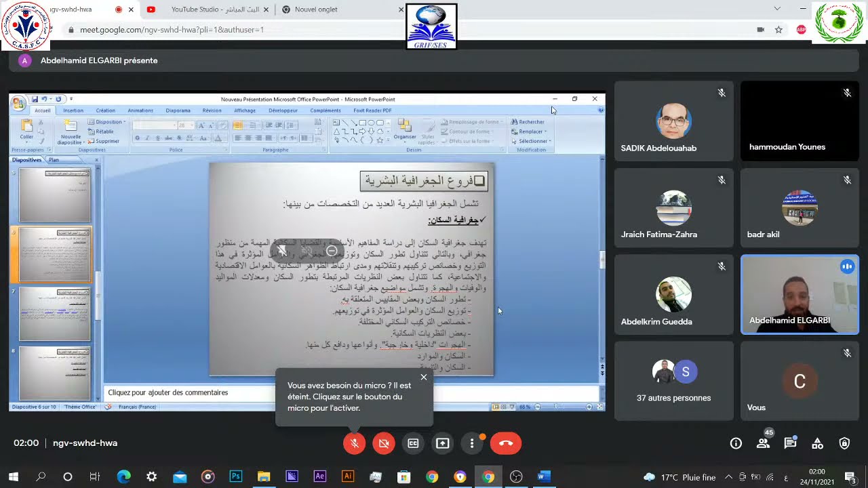This screenshot has height=488, width=868.
Task: Open meeting details info icon
Action: click(x=736, y=443)
